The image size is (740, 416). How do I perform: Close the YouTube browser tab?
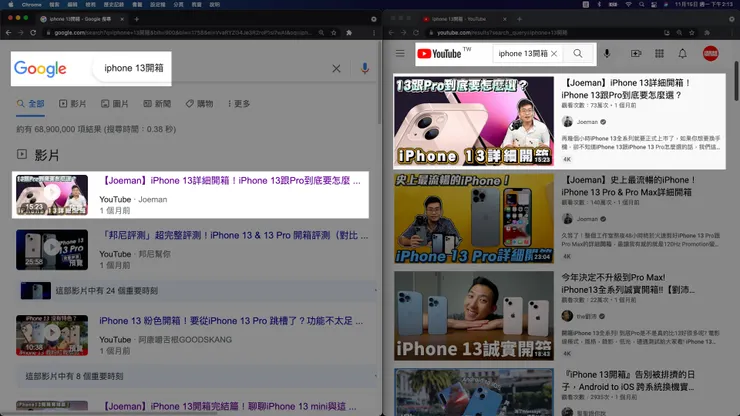(x=505, y=19)
